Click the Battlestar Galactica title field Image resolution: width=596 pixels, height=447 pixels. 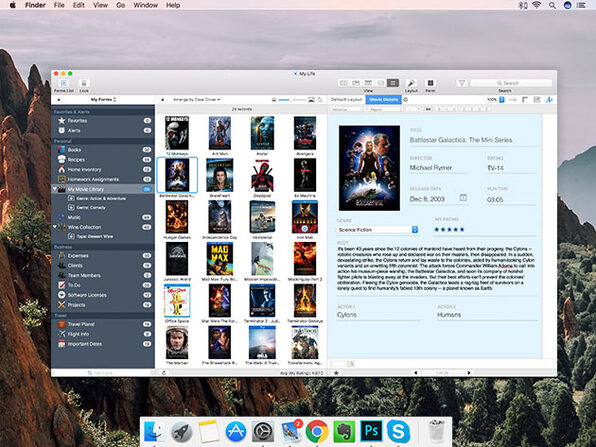473,140
